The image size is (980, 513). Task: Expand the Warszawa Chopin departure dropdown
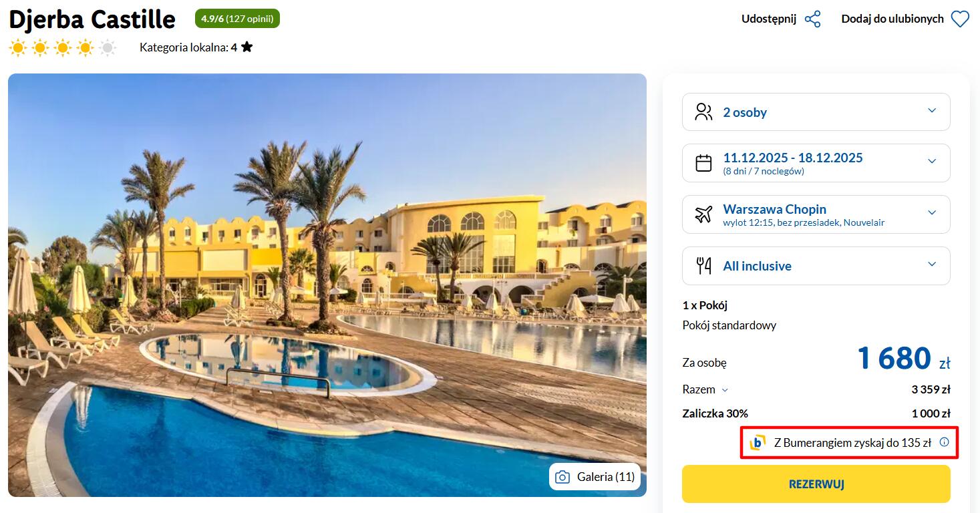[816, 214]
